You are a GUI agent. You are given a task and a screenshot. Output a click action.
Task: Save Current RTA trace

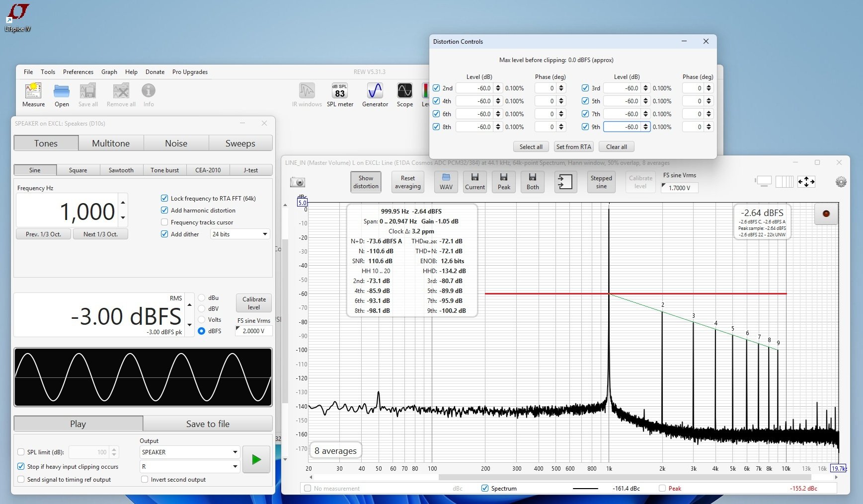pyautogui.click(x=475, y=182)
